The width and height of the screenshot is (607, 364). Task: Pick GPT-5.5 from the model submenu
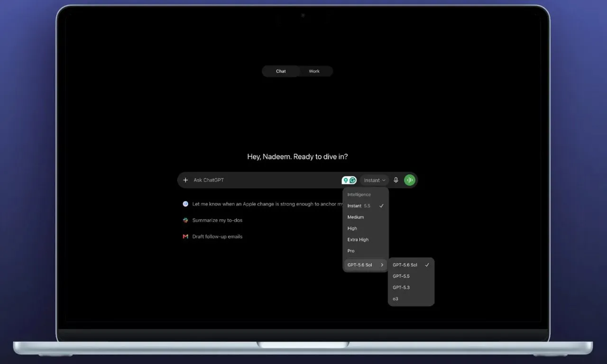[x=411, y=276]
